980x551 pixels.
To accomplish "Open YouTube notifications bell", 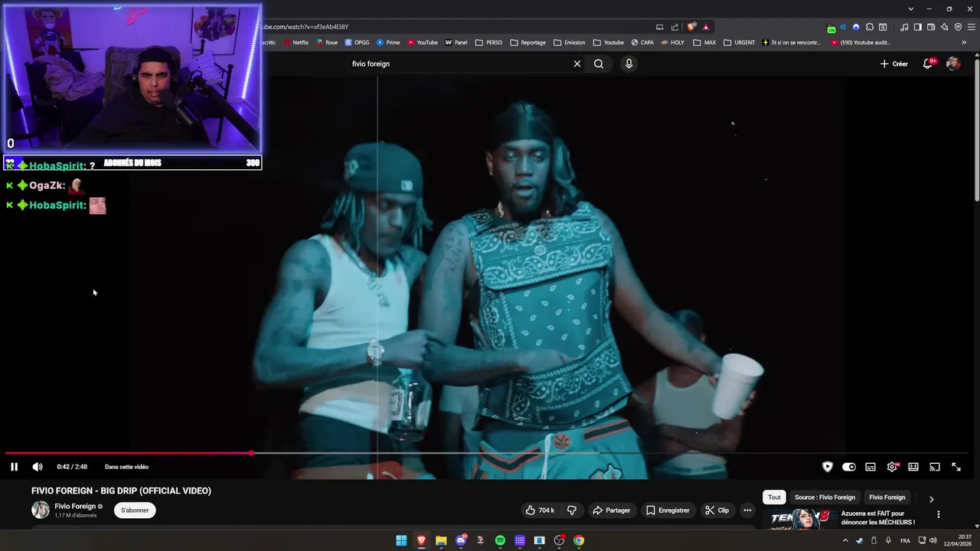I will (928, 64).
